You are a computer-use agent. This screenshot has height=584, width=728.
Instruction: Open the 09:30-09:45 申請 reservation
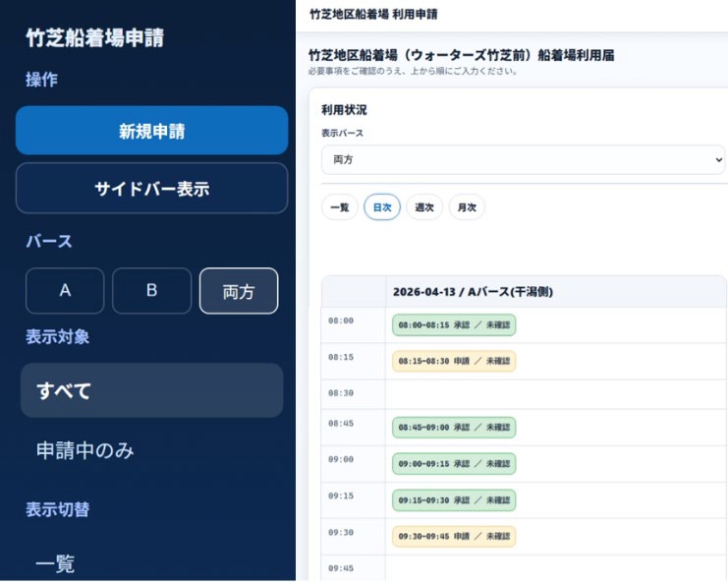[x=454, y=536]
